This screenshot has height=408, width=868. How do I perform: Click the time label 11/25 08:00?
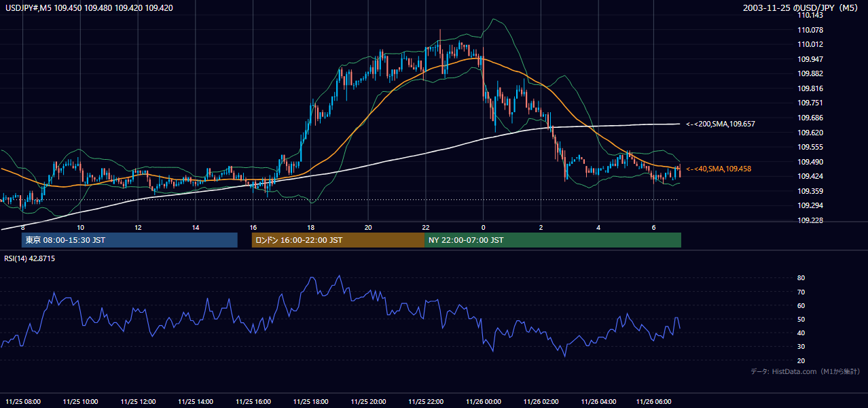(23, 401)
